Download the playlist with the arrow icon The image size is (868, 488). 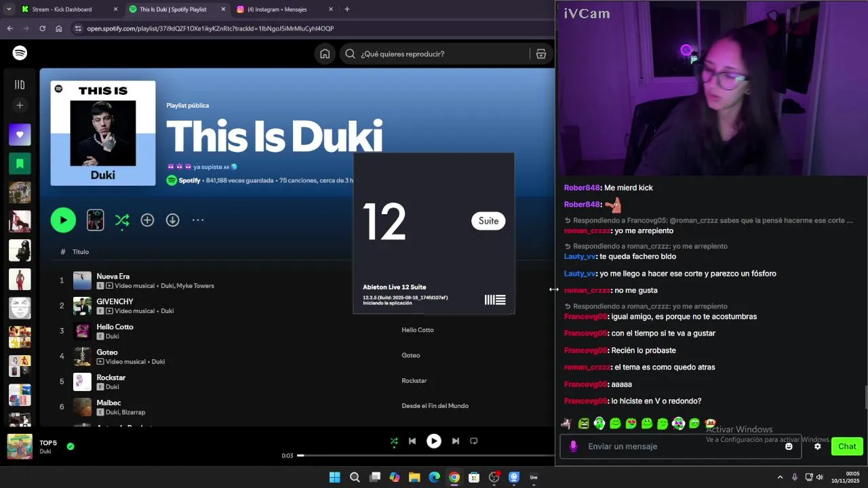(172, 220)
